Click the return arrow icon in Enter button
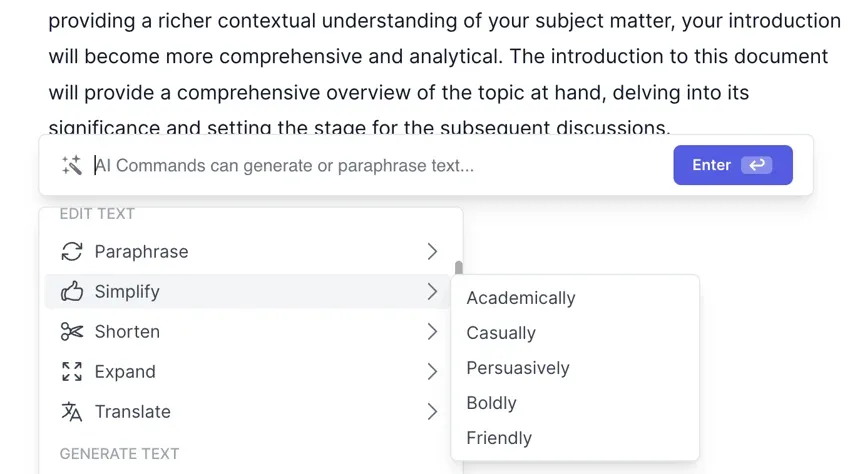Screen dimensions: 860x474 (757, 165)
